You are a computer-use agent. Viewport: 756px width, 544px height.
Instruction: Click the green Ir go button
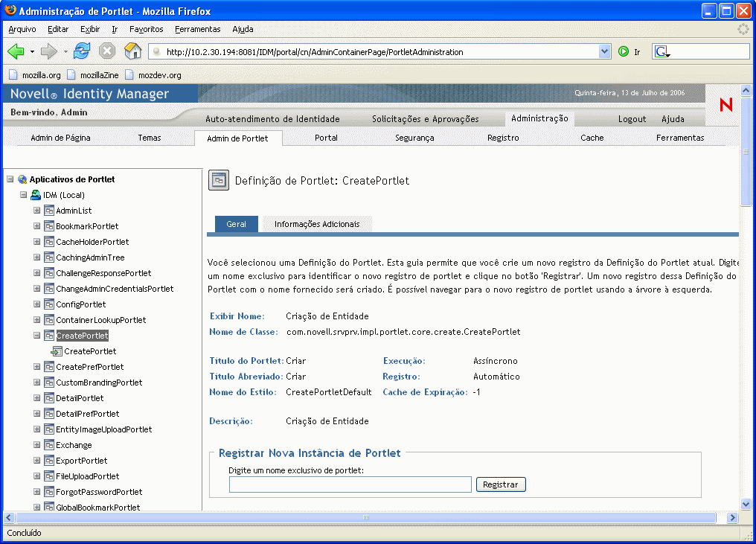624,51
